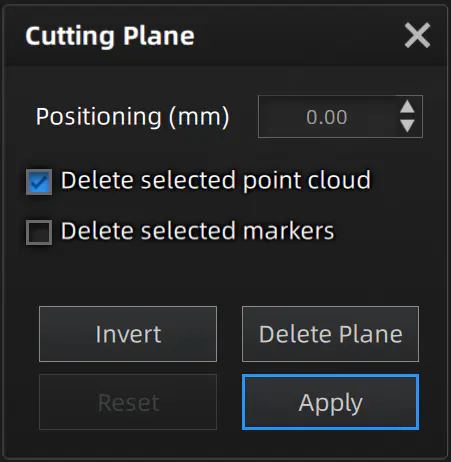Click the Delete Plane button
Viewport: 451px width, 462px height.
330,334
